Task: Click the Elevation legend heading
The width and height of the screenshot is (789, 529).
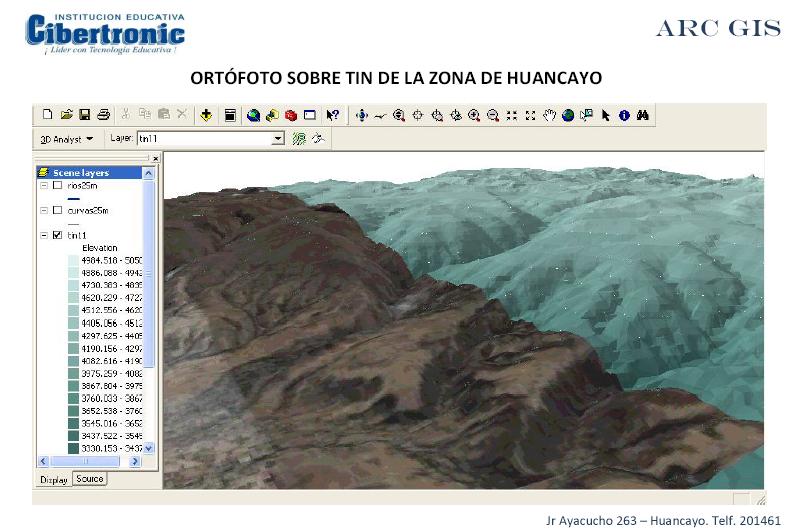Action: click(100, 248)
